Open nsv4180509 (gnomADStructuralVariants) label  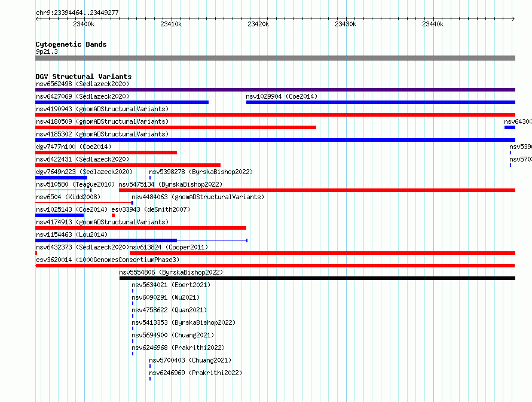(102, 121)
